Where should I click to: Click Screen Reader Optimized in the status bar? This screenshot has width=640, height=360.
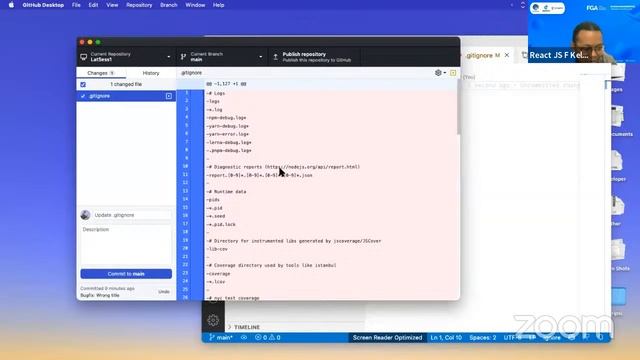(x=387, y=338)
